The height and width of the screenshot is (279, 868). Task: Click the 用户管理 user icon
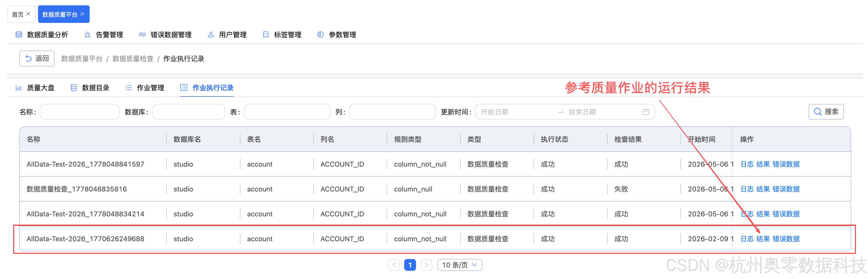[211, 35]
